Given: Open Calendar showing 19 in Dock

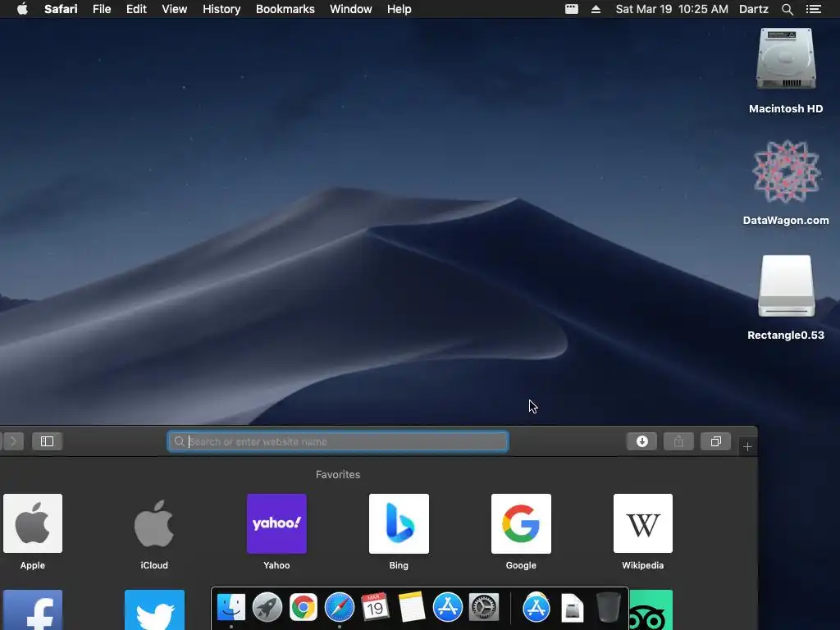Looking at the screenshot, I should (375, 607).
